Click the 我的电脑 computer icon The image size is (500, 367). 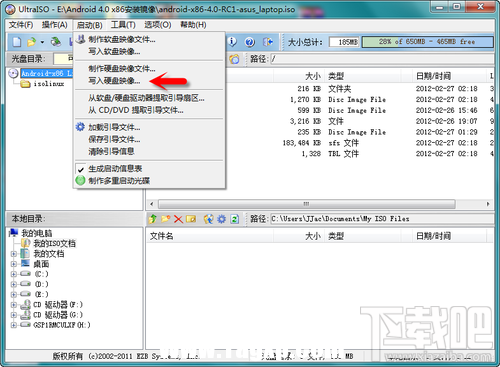point(14,233)
